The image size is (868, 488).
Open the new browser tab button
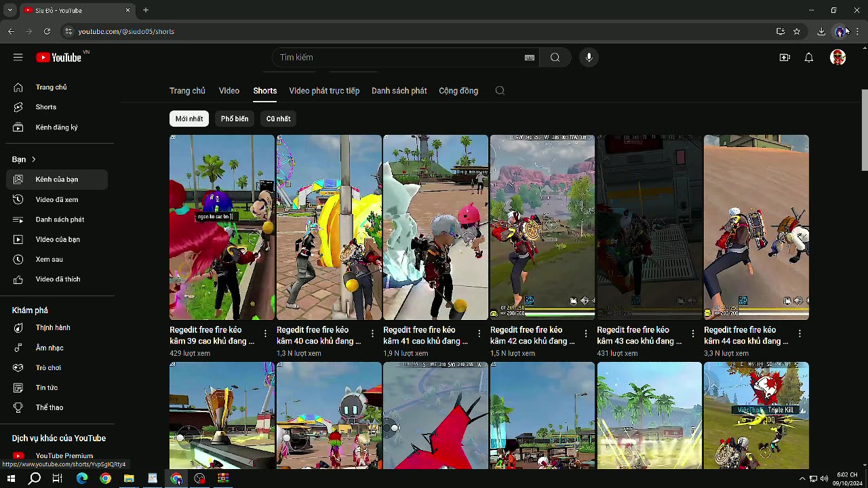[146, 10]
